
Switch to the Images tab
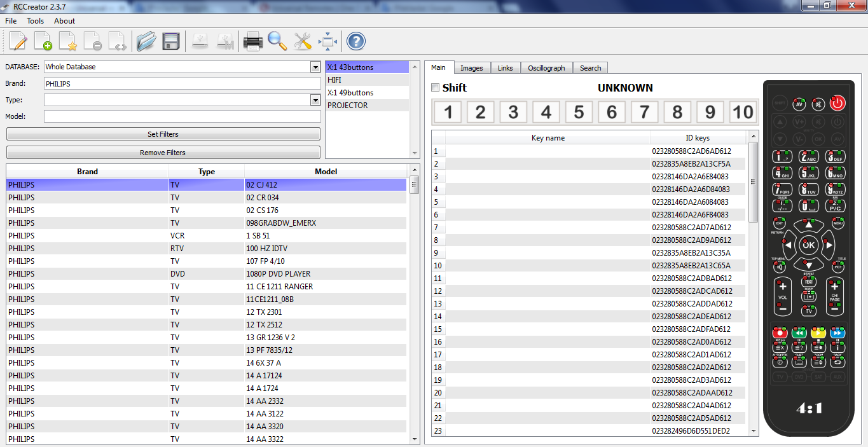point(472,68)
